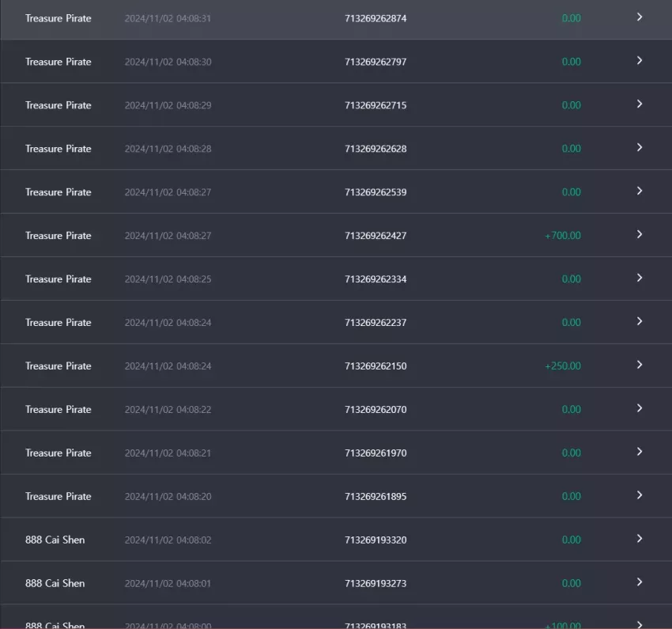Image resolution: width=672 pixels, height=629 pixels.
Task: Expand chevron for bet 713269262874
Action: [x=639, y=17]
